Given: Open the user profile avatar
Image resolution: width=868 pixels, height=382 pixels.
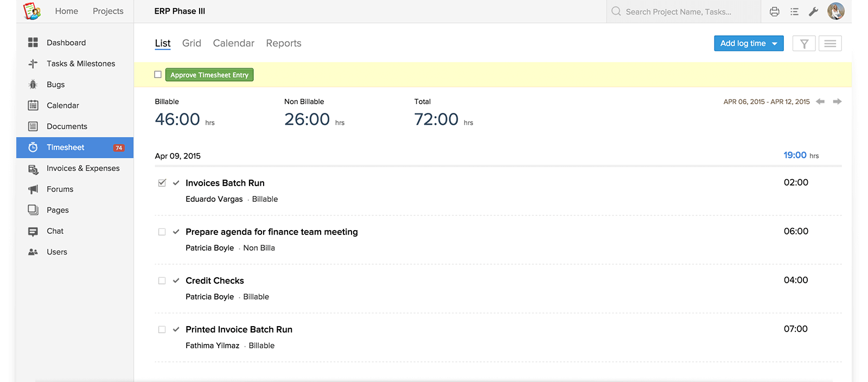Looking at the screenshot, I should click(835, 11).
